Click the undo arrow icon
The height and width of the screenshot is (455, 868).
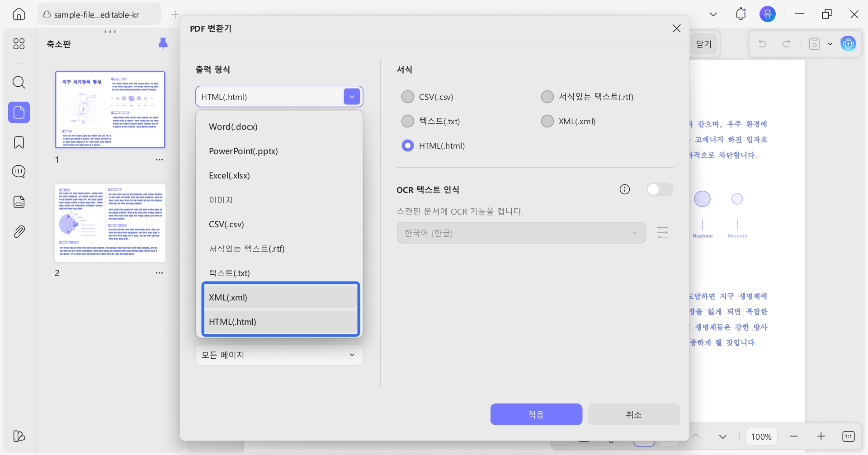click(x=762, y=43)
